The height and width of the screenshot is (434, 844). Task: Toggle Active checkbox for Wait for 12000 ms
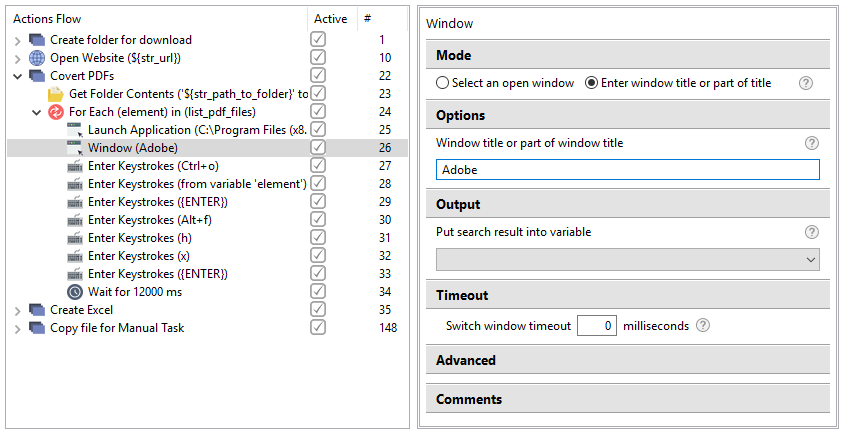tap(318, 291)
